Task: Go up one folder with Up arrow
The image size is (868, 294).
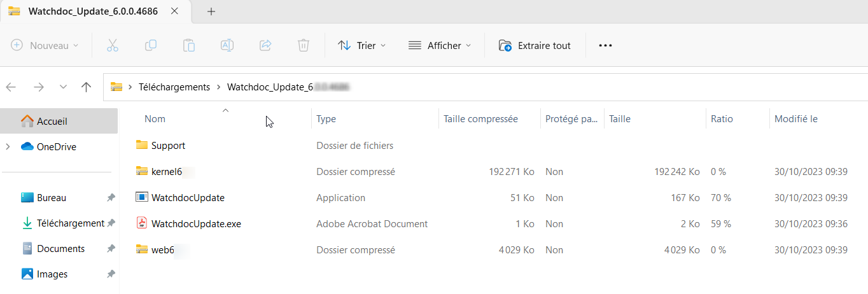Action: click(87, 87)
